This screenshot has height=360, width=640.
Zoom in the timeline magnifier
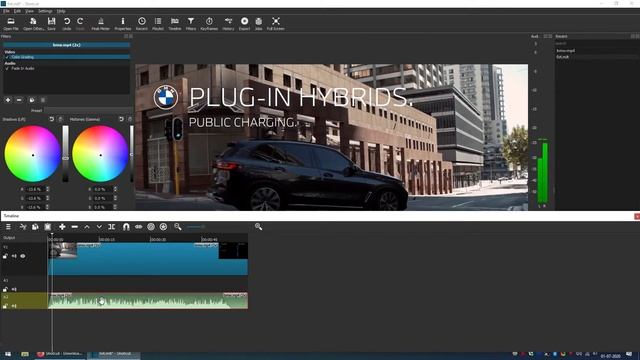pyautogui.click(x=258, y=227)
